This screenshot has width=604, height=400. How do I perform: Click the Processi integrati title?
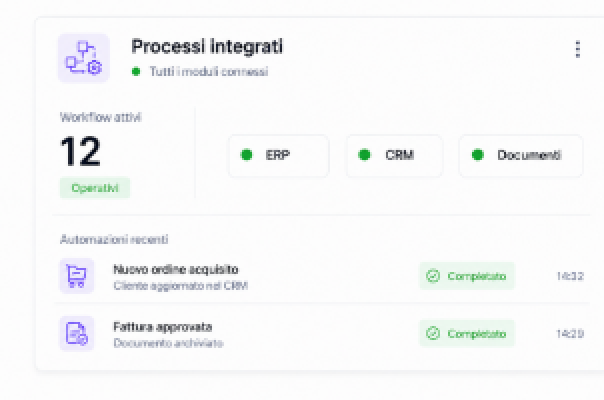point(207,47)
